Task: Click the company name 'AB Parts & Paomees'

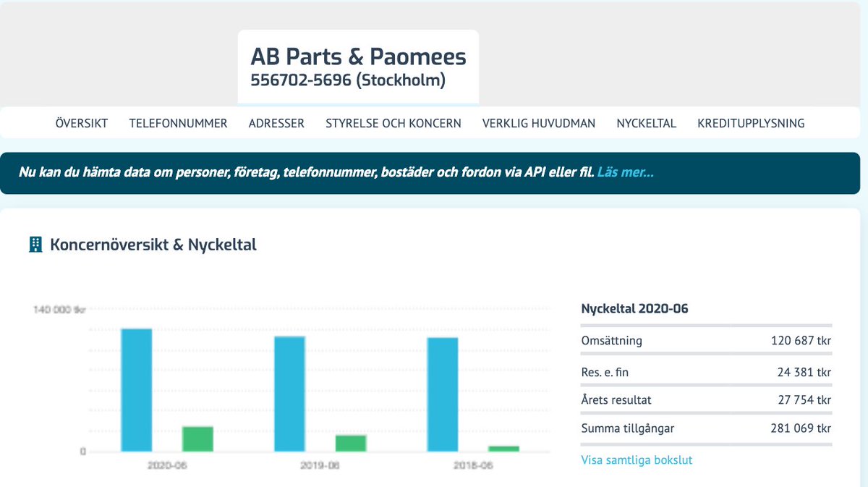Action: (x=359, y=56)
